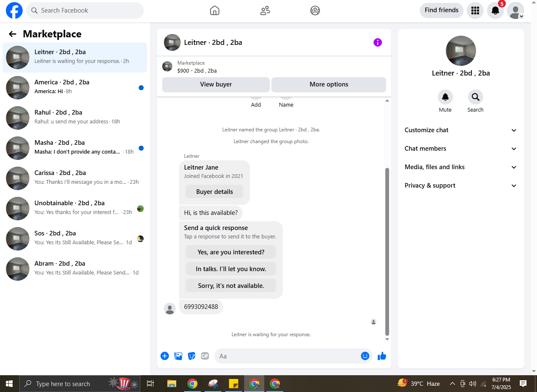537x392 pixels.
Task: Click the Facebook logo
Action: (x=14, y=10)
